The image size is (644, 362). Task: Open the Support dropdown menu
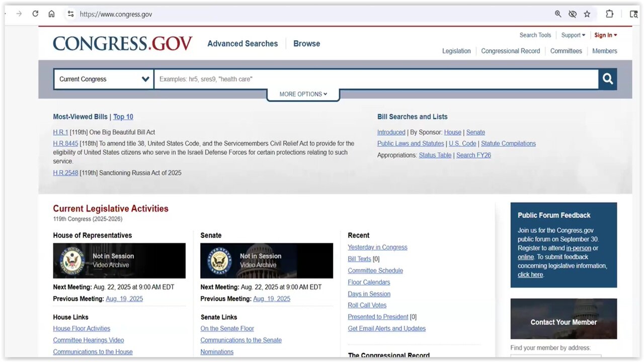pos(573,35)
